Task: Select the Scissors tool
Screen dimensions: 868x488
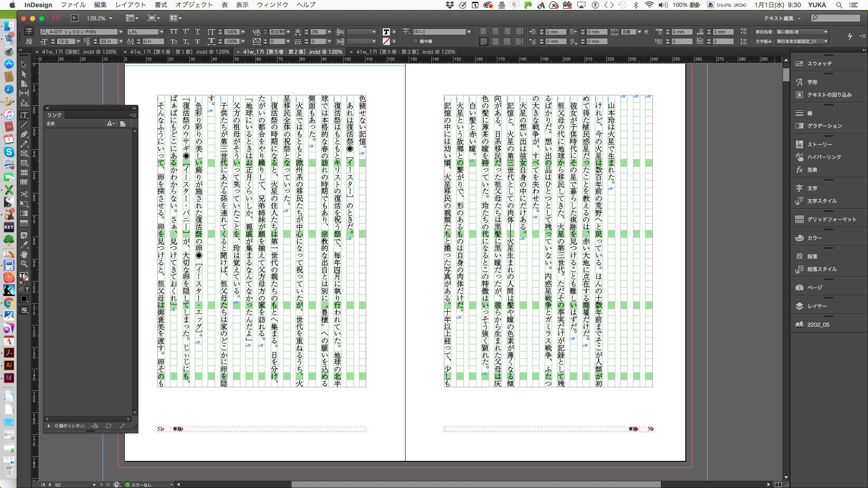Action: pyautogui.click(x=24, y=194)
